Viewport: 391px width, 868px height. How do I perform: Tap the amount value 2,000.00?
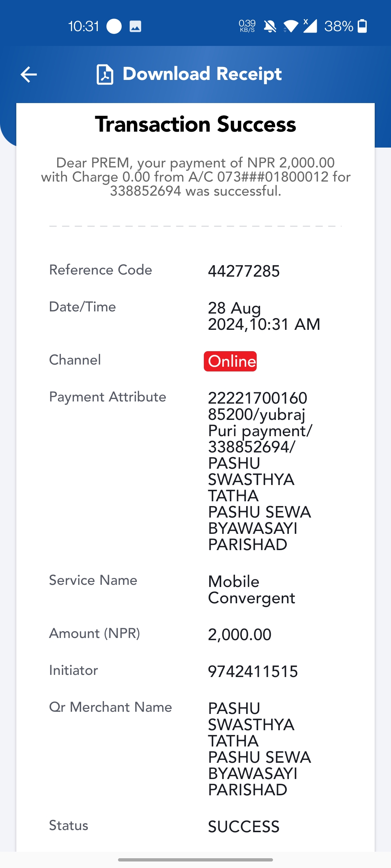240,635
